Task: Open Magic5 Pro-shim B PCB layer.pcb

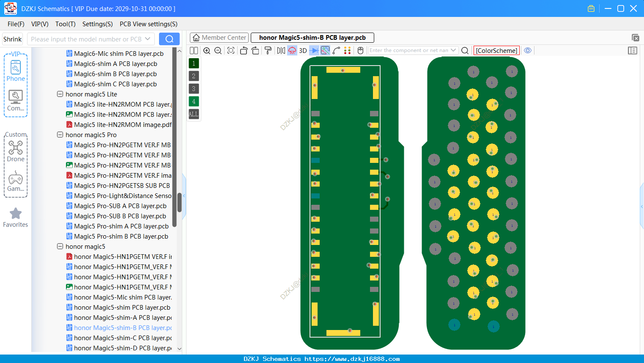Action: [x=117, y=236]
